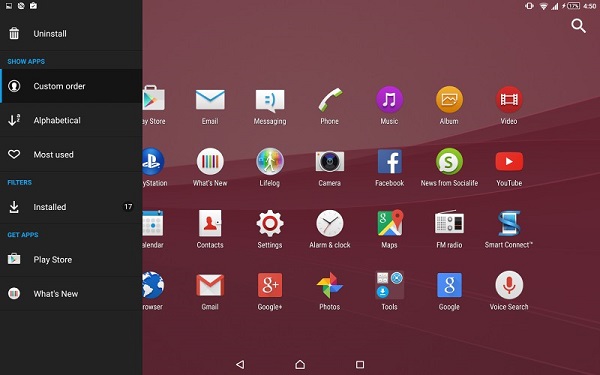Viewport: 600px width, 375px height.
Task: Open the Camera app
Action: [x=329, y=168]
